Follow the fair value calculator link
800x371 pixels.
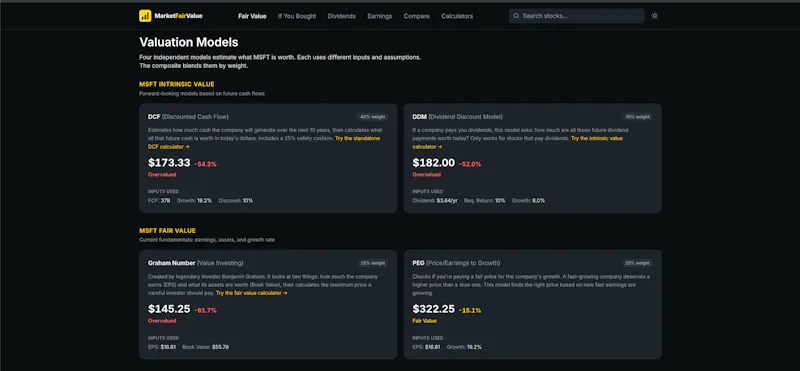tap(252, 293)
